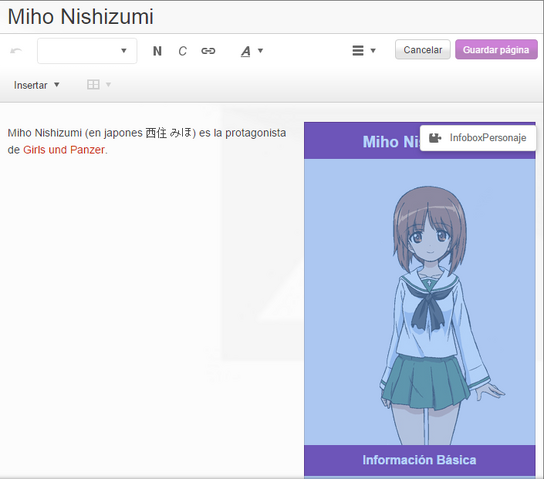This screenshot has height=479, width=544.
Task: Open the hamburger page options menu
Action: point(364,51)
